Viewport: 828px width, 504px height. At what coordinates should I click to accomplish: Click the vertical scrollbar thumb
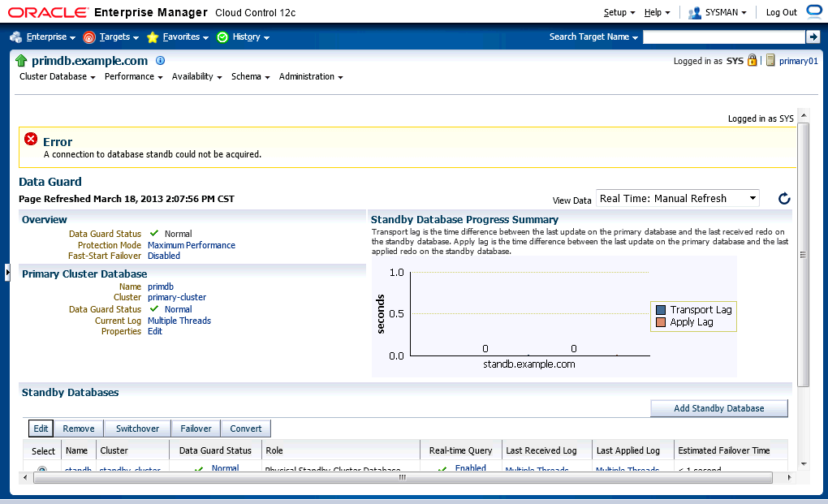803,255
